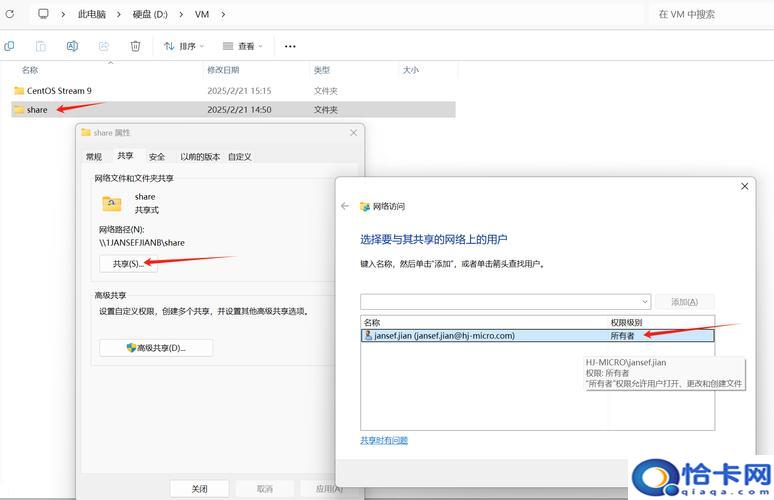Click the 共享(S)... button
Image resolution: width=774 pixels, height=500 pixels.
pos(128,263)
